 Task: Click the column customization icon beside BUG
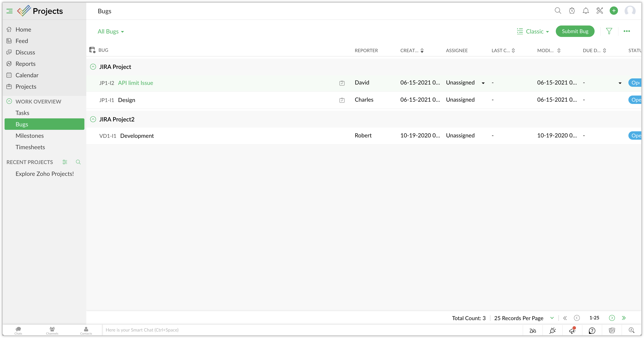92,50
